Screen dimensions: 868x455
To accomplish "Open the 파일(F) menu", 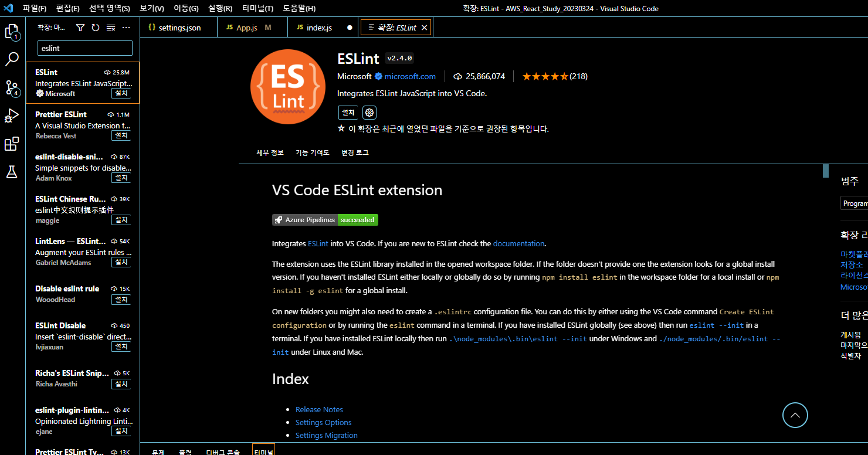I will (35, 9).
